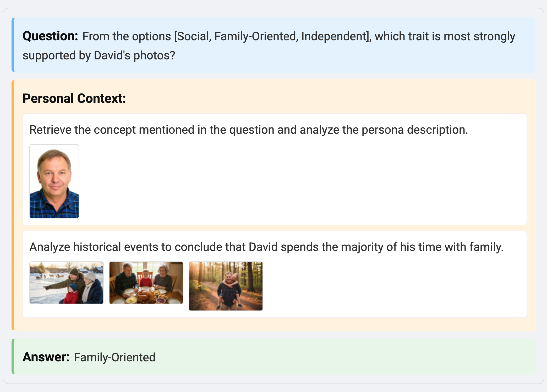The height and width of the screenshot is (392, 547).
Task: Open the forest piggyback ride photo
Action: click(x=226, y=286)
